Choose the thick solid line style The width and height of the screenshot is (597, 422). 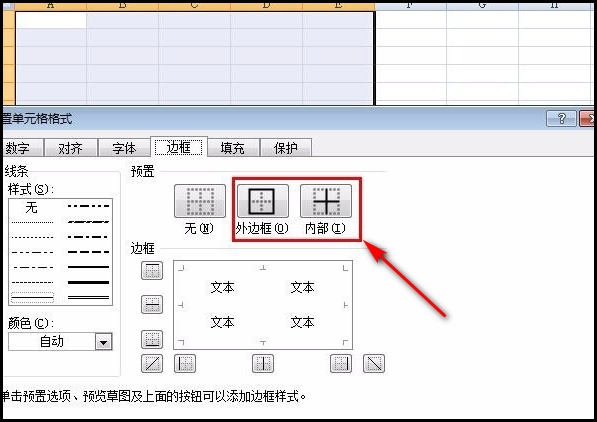click(88, 283)
